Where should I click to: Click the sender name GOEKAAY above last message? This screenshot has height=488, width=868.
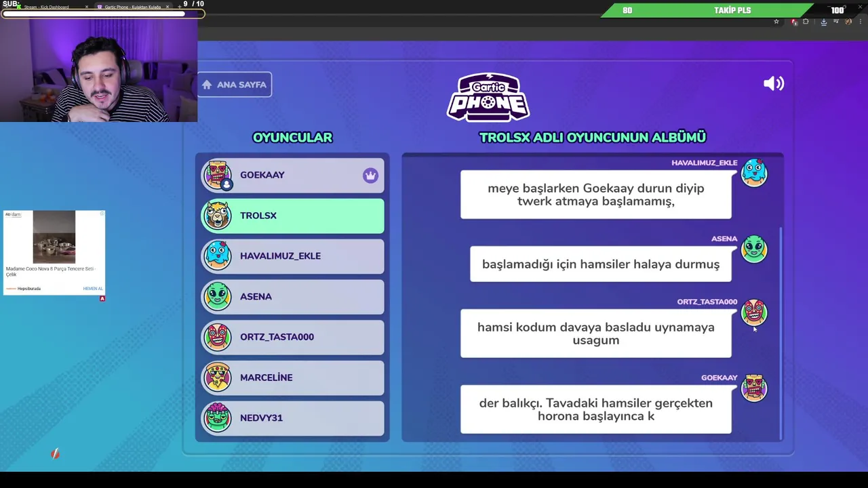point(719,378)
